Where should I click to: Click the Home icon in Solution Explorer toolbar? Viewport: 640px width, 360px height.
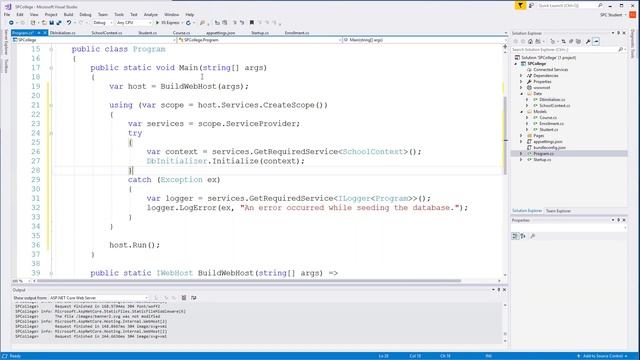[530, 41]
